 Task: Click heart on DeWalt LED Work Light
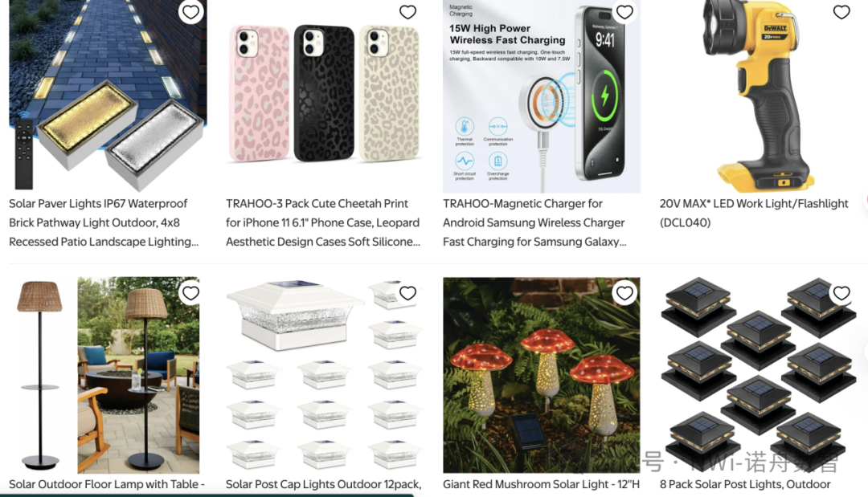tap(841, 11)
